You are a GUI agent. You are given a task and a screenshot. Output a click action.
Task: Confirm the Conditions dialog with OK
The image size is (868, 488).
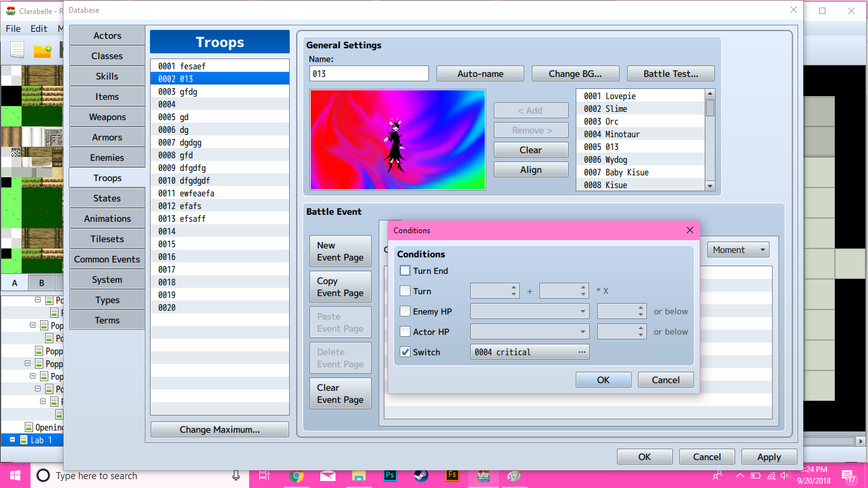604,380
